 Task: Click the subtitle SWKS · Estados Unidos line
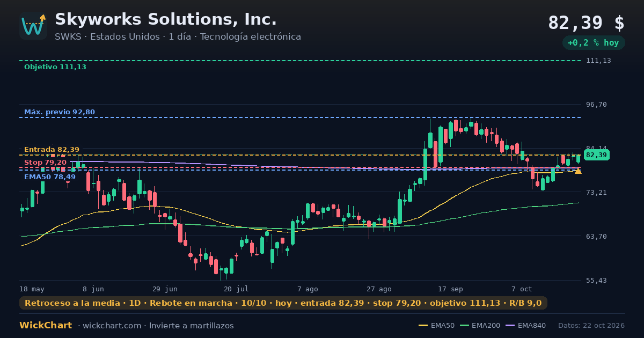pyautogui.click(x=178, y=36)
